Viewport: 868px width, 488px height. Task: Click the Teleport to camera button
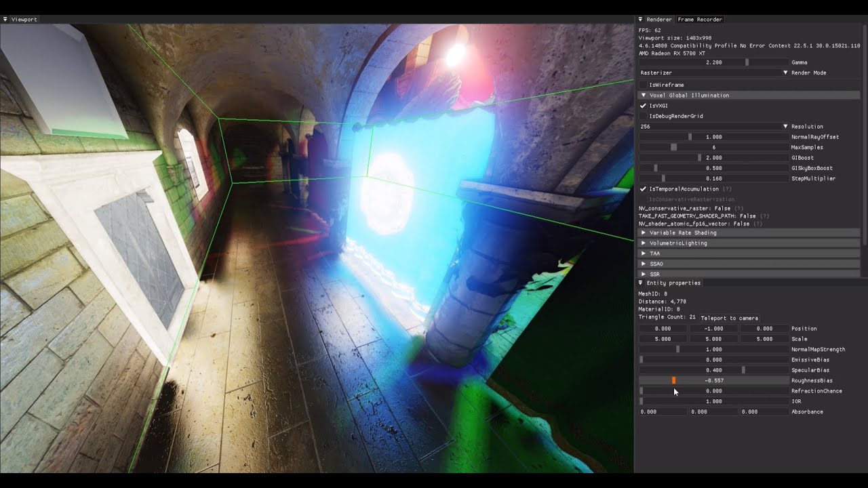pyautogui.click(x=729, y=318)
